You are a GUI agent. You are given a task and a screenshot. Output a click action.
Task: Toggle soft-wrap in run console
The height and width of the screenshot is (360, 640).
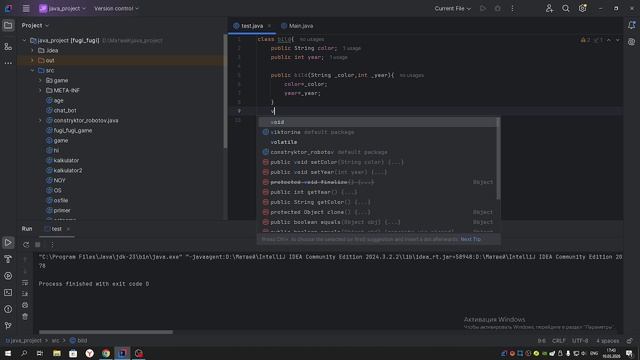click(x=25, y=282)
